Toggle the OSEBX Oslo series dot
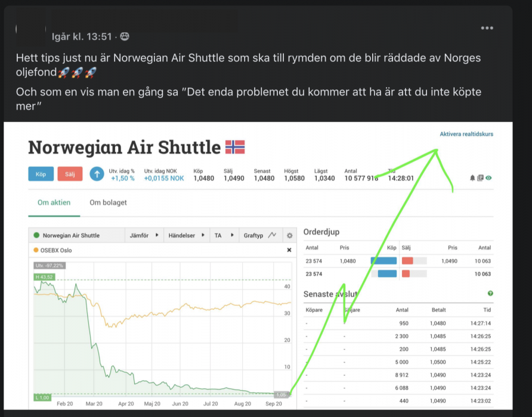The height and width of the screenshot is (417, 532). point(36,250)
